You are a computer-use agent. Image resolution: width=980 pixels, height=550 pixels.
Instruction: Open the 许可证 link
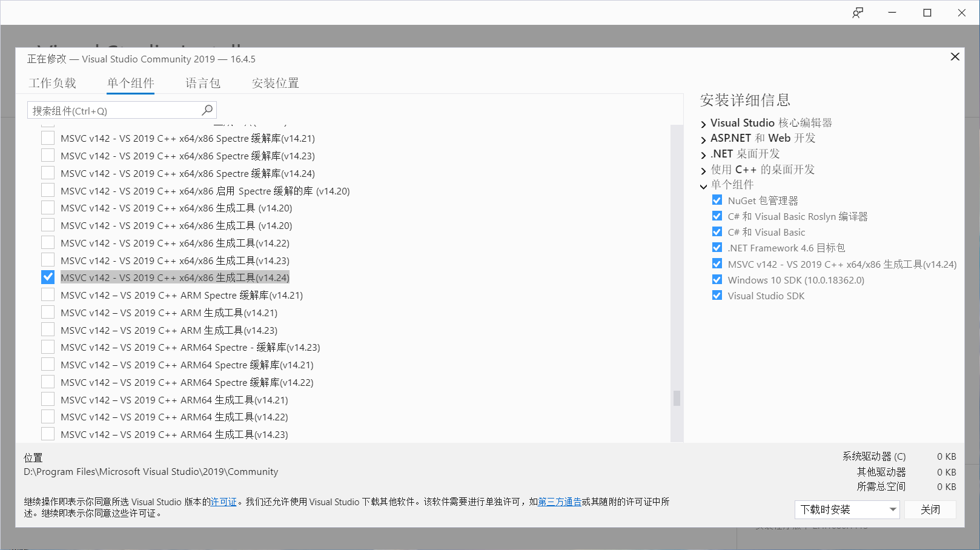coord(223,502)
